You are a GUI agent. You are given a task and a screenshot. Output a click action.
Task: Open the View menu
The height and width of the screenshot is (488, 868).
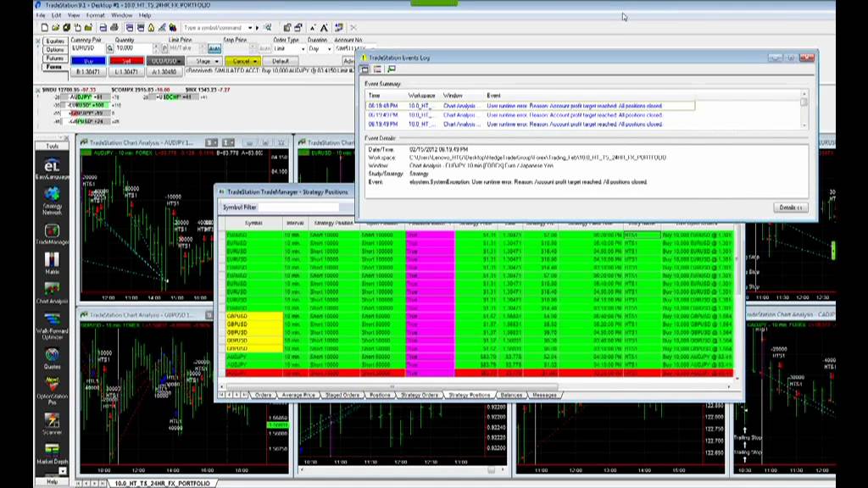pyautogui.click(x=74, y=15)
